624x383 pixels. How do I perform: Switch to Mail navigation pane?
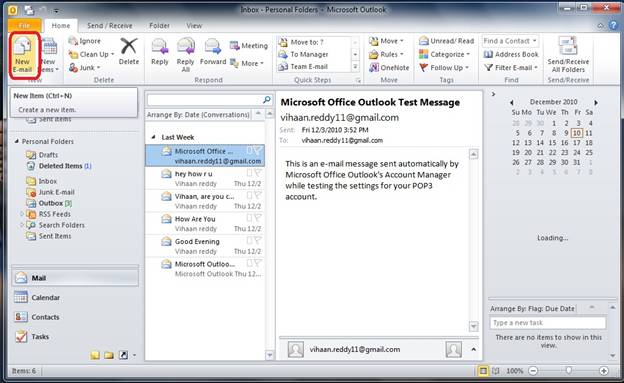pos(75,278)
